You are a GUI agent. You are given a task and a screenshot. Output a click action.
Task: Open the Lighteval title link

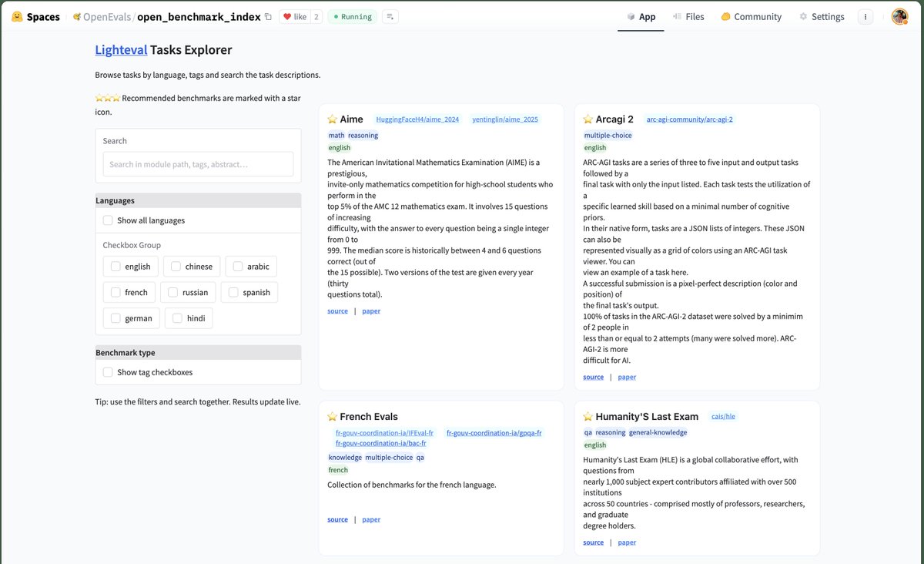click(x=121, y=50)
